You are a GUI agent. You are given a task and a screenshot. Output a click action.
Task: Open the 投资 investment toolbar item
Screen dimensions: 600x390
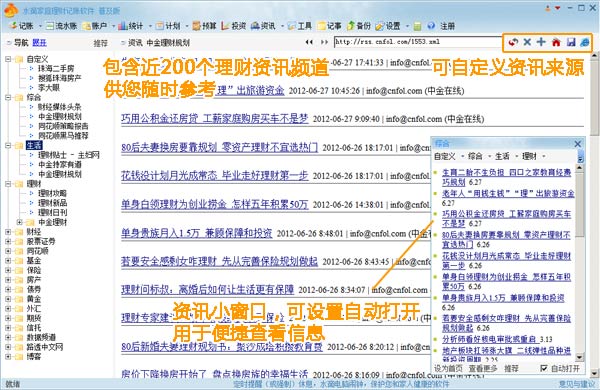tap(233, 26)
